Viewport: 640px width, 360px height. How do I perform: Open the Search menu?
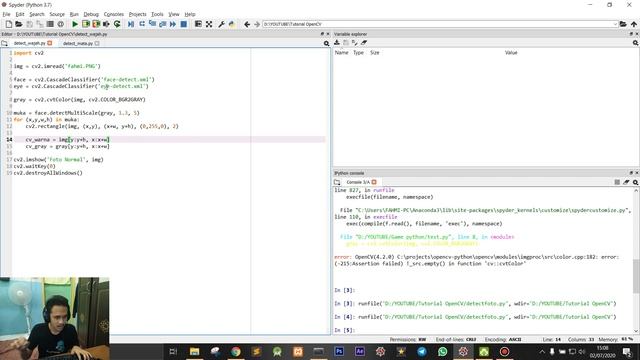(x=37, y=14)
